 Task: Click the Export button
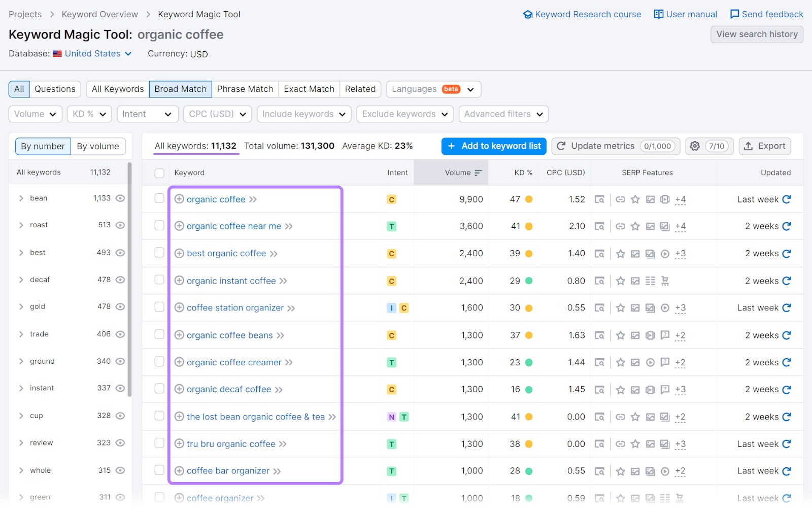click(x=764, y=146)
